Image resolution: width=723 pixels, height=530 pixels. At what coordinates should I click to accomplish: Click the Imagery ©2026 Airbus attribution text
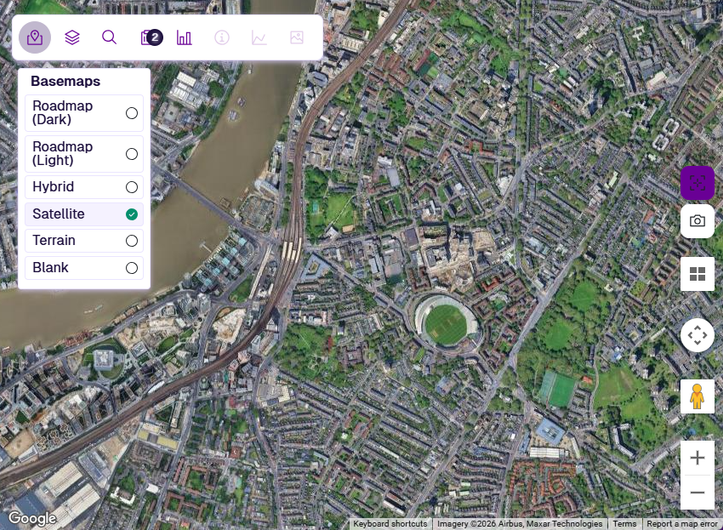520,524
